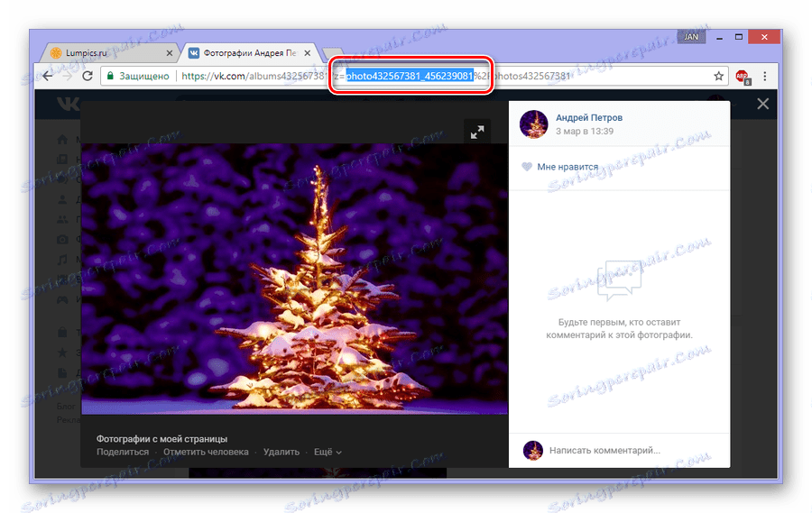Screen dimensions: 812x513
Task: Click the browser forward arrow
Action: (68, 76)
